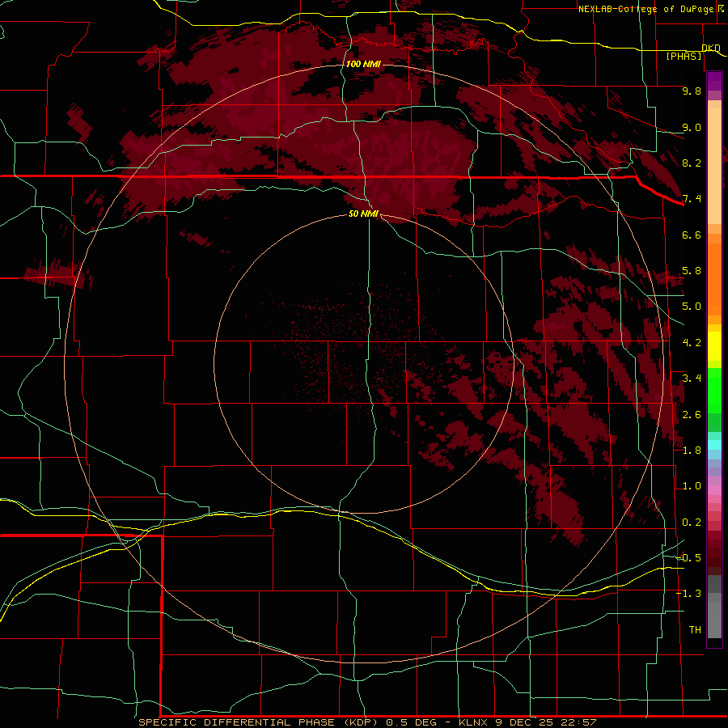Click the "0.5 DEG" elevation text
Viewport: 728px width, 728px height.
click(412, 722)
